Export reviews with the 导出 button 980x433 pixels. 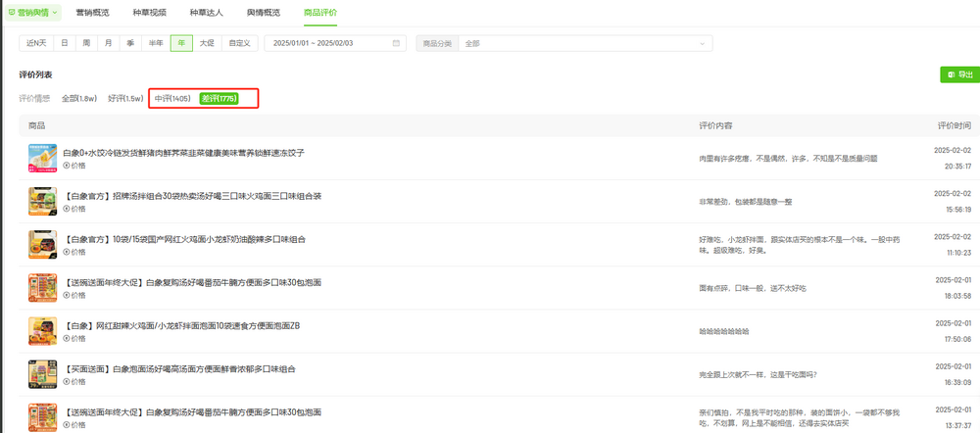point(960,74)
